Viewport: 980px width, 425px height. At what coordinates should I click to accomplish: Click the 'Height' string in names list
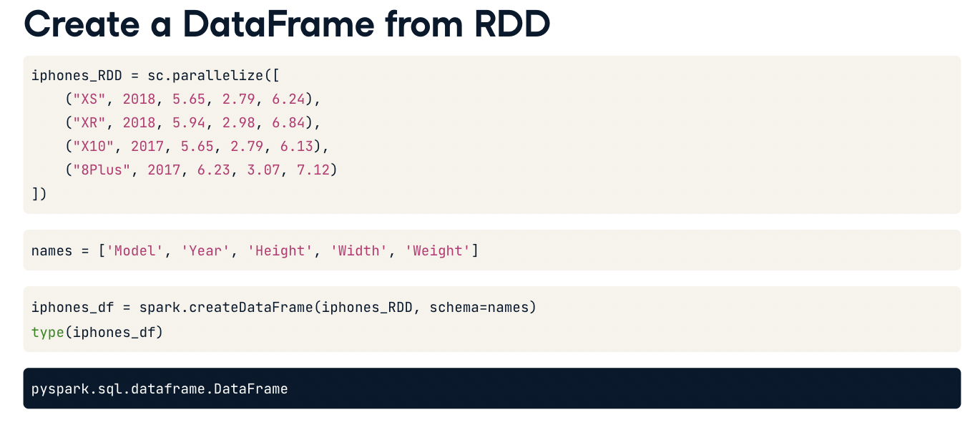pyautogui.click(x=280, y=250)
